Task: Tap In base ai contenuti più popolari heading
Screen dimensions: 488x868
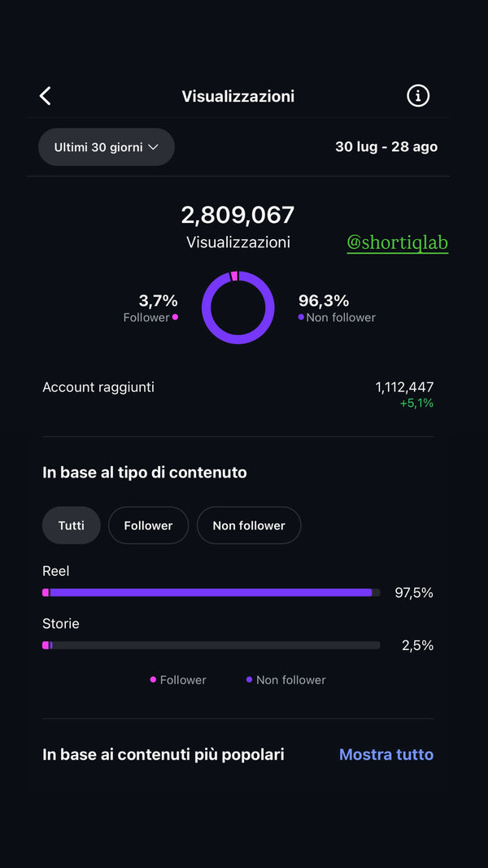Action: coord(163,754)
